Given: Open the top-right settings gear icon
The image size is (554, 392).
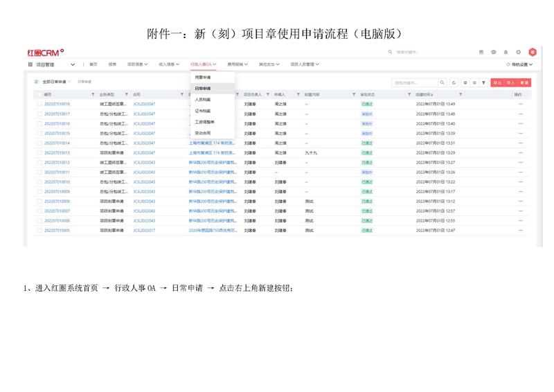Looking at the screenshot, I should point(518,52).
